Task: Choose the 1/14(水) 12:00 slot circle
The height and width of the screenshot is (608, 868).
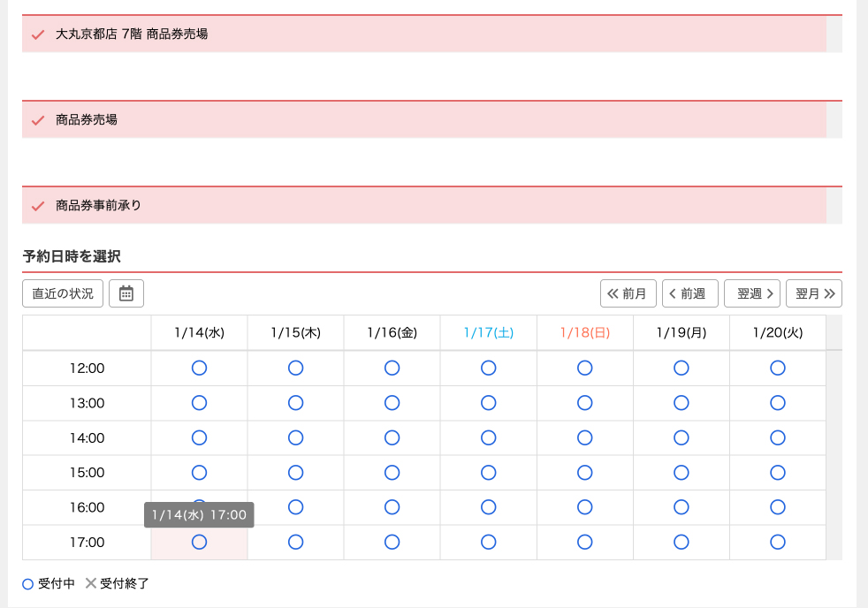Action: pos(199,368)
